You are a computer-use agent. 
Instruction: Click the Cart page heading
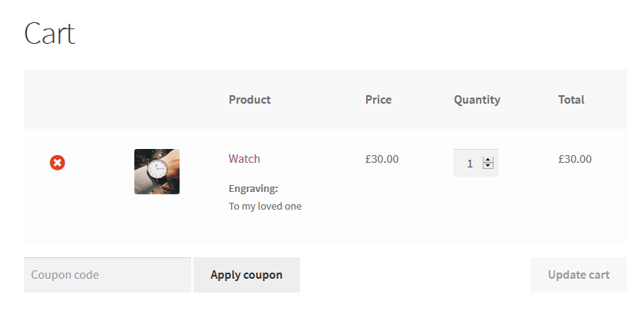point(50,33)
